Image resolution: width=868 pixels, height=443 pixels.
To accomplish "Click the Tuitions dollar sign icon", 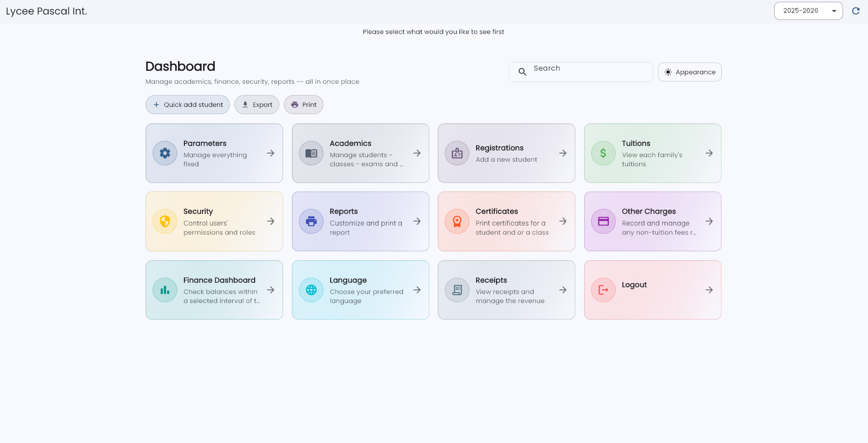I will [603, 153].
